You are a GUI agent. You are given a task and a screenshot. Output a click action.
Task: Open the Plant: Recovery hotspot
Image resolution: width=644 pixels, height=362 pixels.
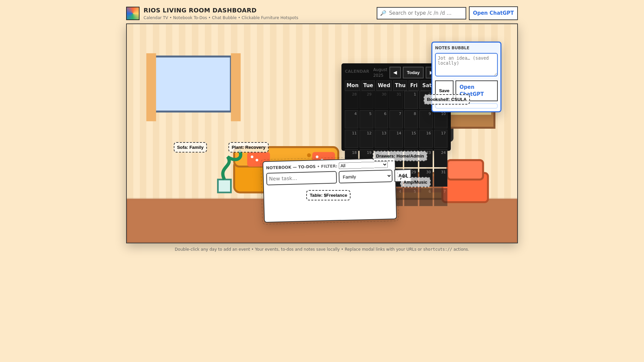point(249,147)
